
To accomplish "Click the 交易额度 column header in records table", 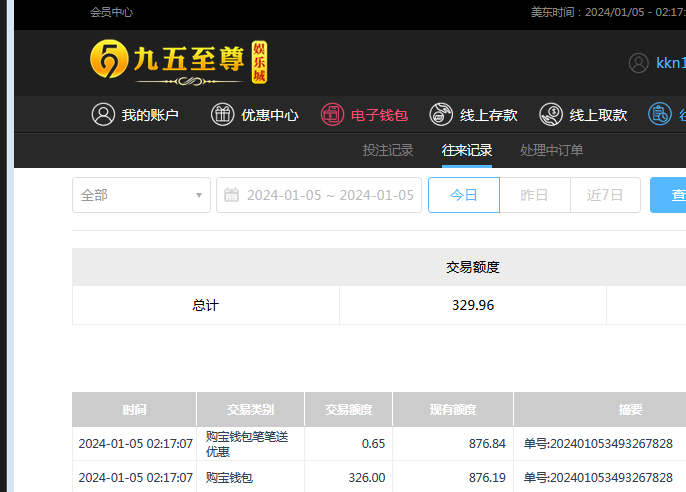I will point(349,409).
